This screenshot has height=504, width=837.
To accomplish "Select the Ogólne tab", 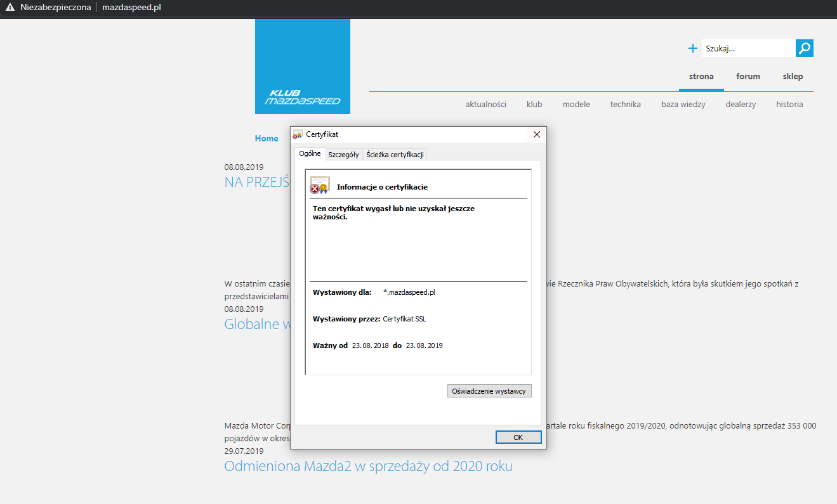I will (310, 154).
